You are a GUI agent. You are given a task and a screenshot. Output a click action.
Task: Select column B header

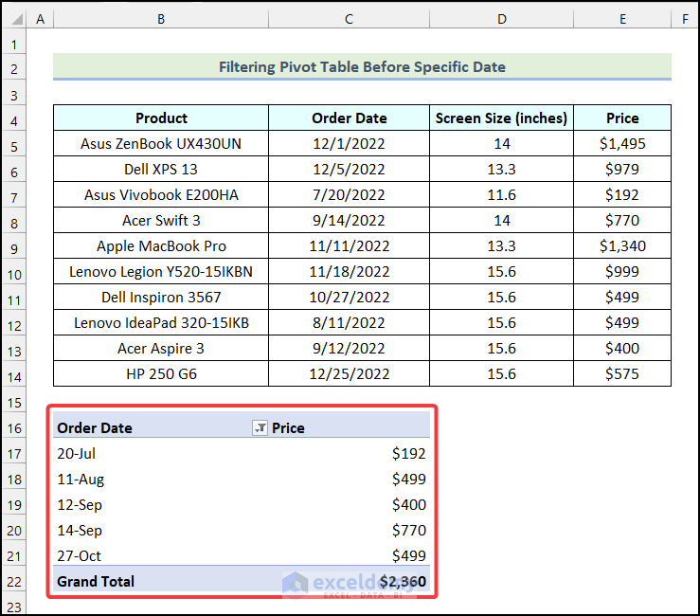(161, 19)
